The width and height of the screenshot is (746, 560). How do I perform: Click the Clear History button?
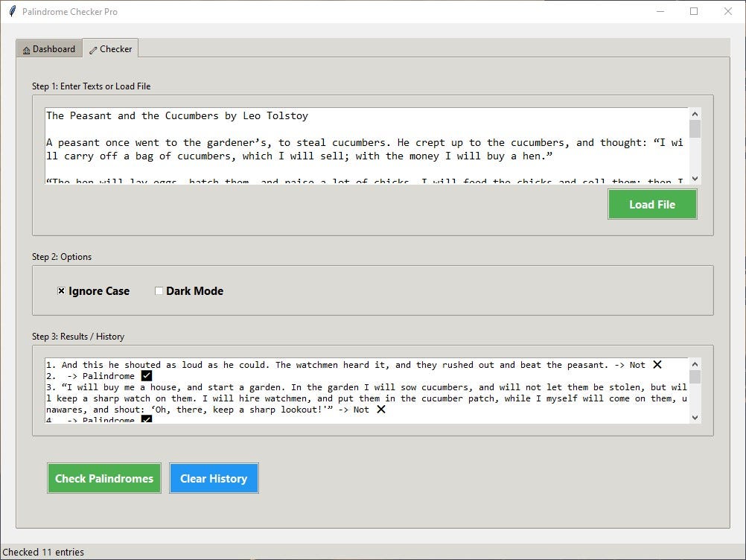coord(214,478)
